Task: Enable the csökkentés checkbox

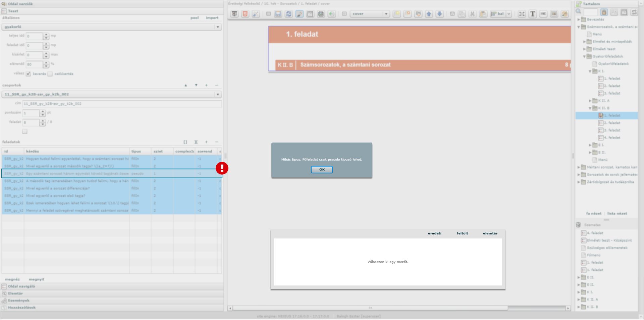Action: (50, 74)
